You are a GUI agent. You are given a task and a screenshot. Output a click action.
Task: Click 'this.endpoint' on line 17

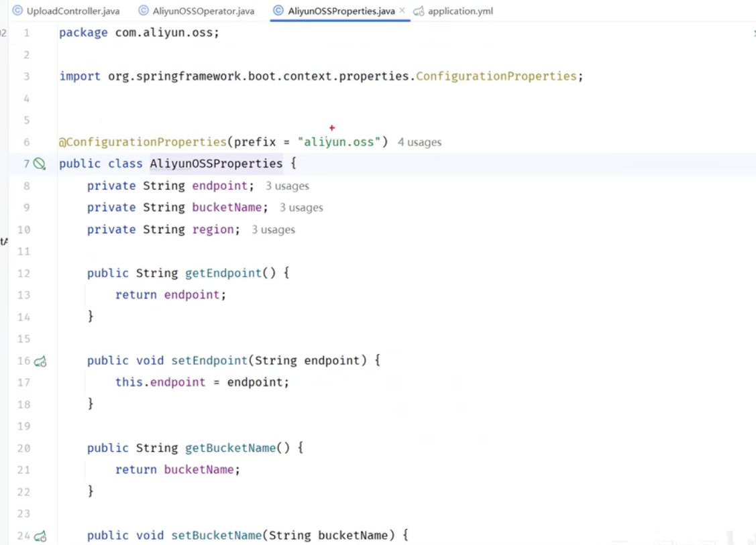[x=160, y=383]
